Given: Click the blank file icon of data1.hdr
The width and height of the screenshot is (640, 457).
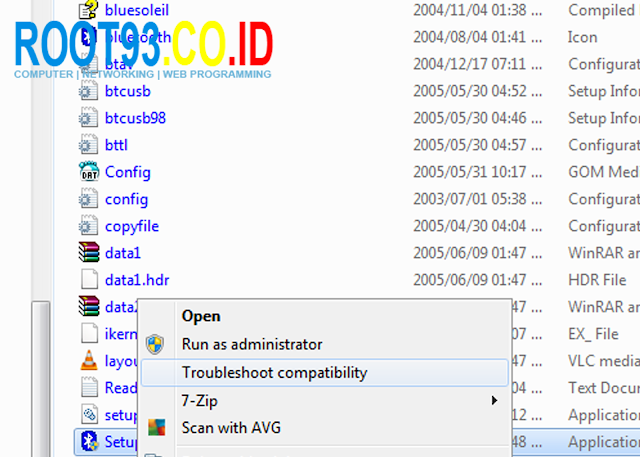Looking at the screenshot, I should pyautogui.click(x=89, y=279).
